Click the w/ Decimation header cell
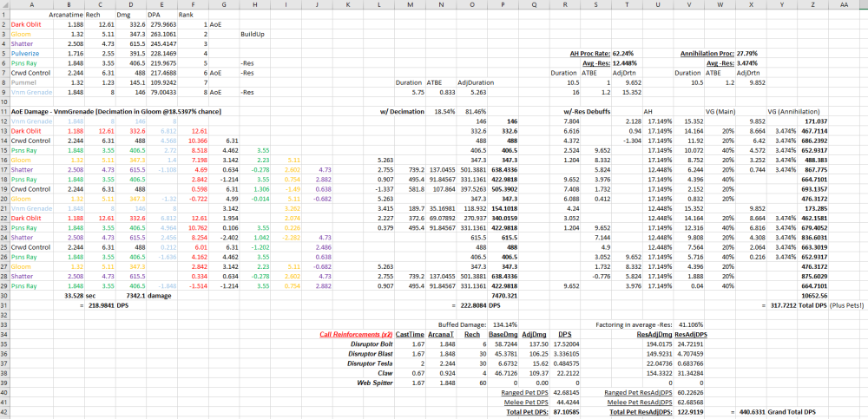This screenshot has width=868, height=419. pos(401,113)
